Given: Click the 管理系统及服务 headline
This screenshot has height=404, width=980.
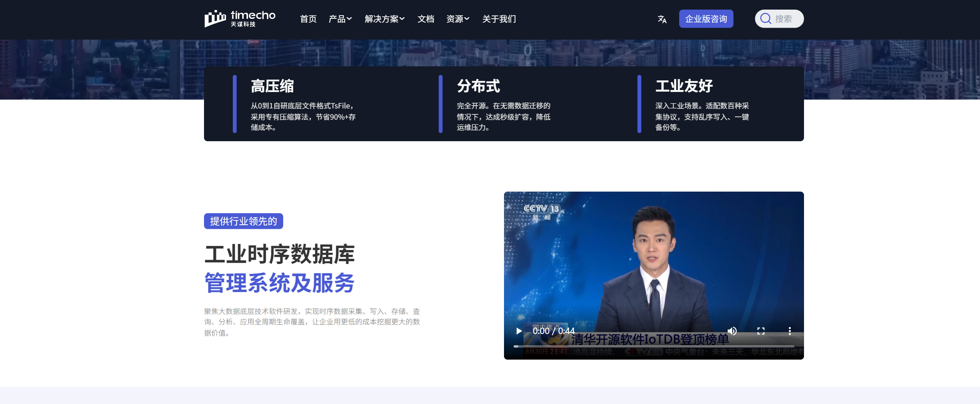Looking at the screenshot, I should pyautogui.click(x=280, y=283).
